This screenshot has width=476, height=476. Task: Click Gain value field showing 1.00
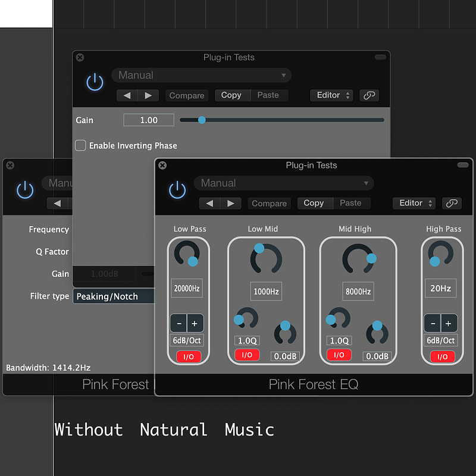[149, 120]
